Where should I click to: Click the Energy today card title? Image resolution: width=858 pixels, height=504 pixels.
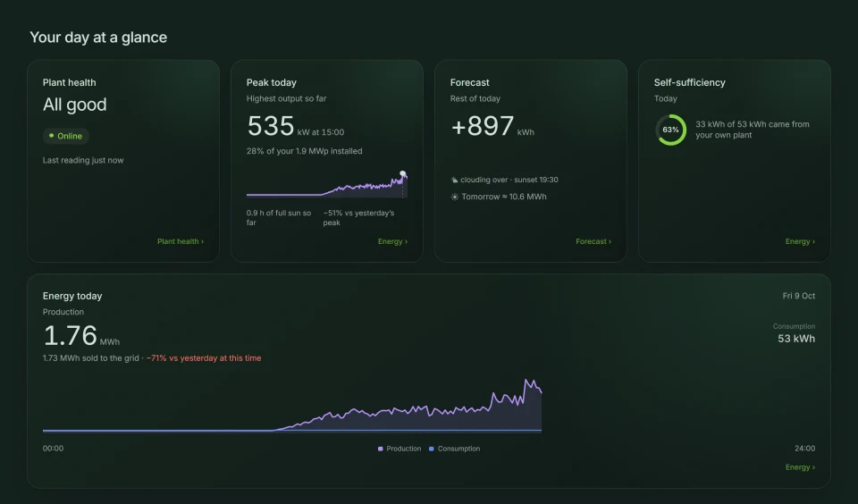(x=72, y=296)
